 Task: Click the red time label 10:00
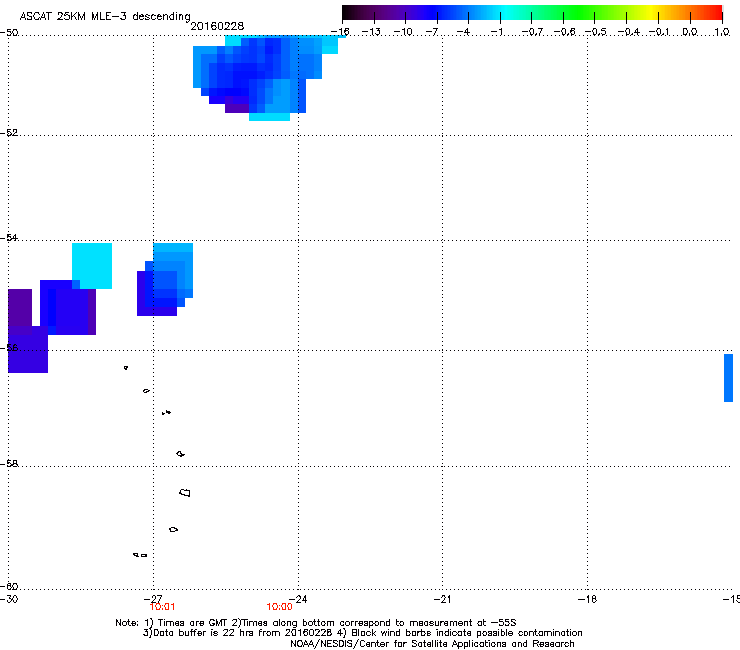tap(279, 607)
